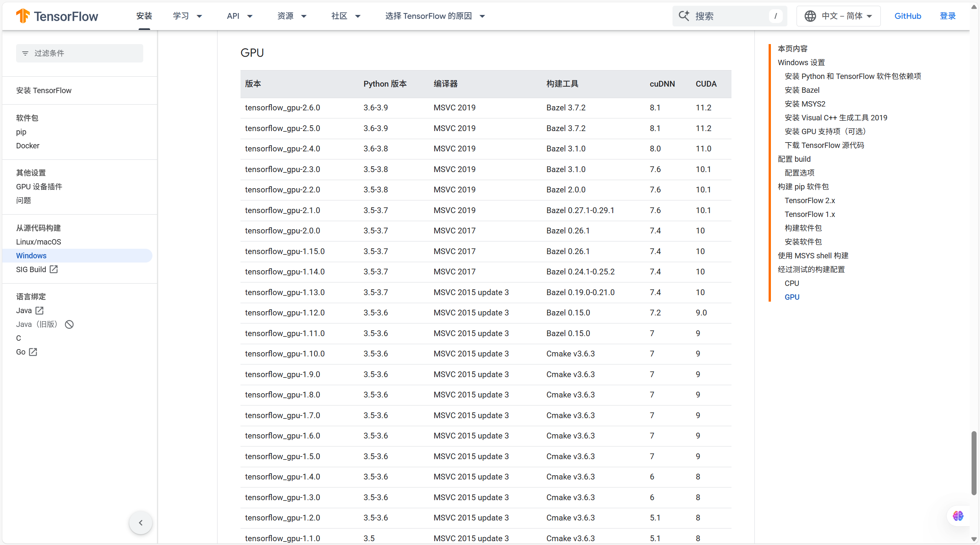Open Docker page in sidebar

[28, 146]
